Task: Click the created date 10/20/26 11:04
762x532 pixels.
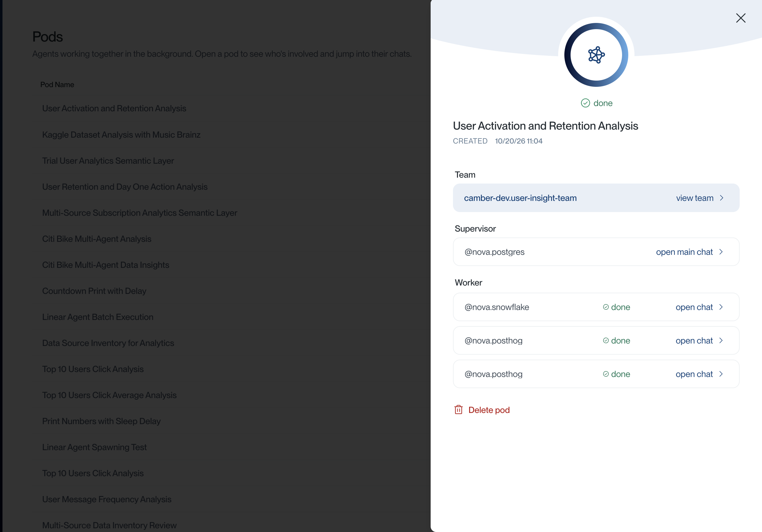Action: (518, 141)
